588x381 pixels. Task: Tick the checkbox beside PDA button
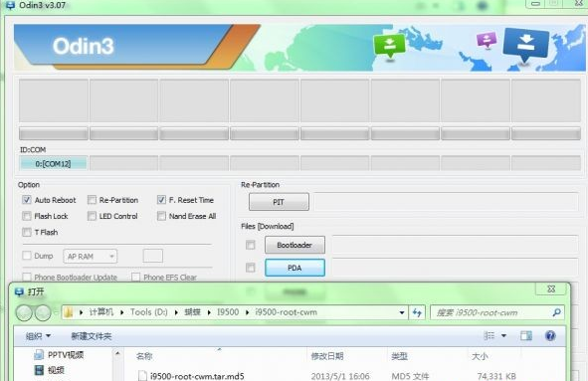[251, 268]
